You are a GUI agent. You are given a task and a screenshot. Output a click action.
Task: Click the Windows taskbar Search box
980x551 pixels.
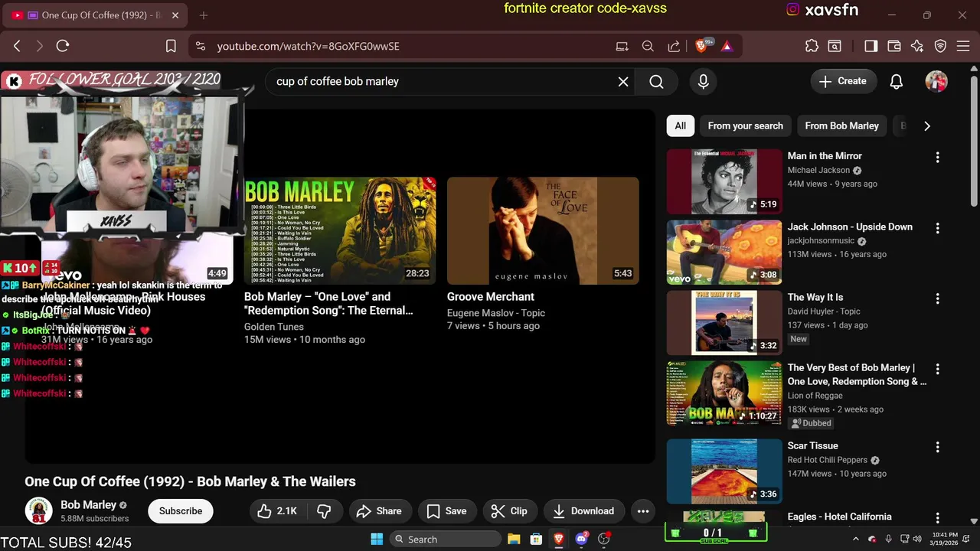click(446, 540)
